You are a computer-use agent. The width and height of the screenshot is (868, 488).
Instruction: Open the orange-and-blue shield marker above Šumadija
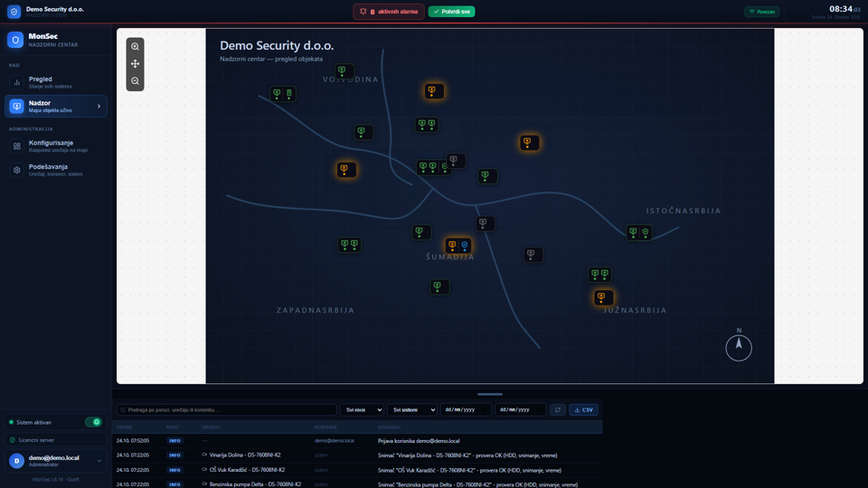click(458, 245)
